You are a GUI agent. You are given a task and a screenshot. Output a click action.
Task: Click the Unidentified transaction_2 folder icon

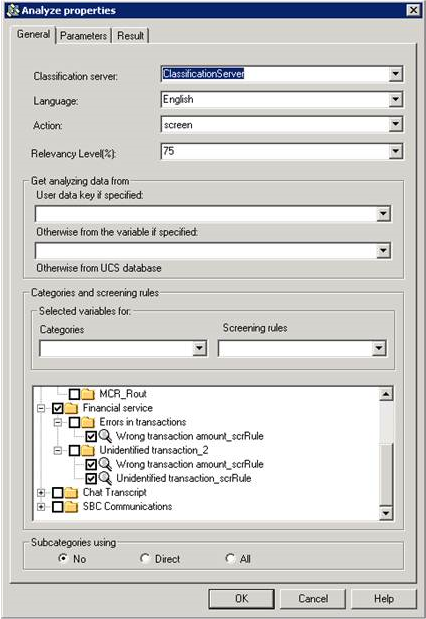(x=88, y=450)
